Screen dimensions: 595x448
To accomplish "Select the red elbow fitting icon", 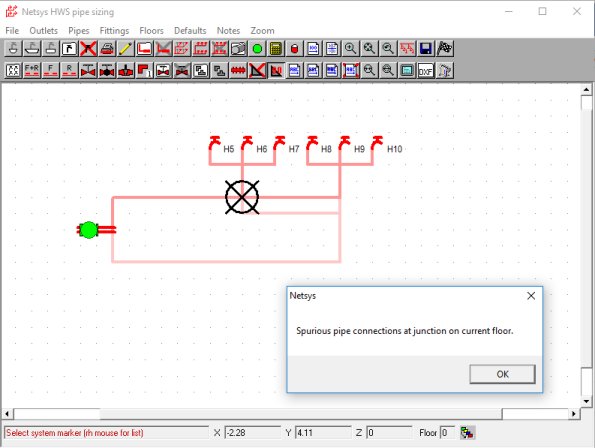I will point(144,71).
